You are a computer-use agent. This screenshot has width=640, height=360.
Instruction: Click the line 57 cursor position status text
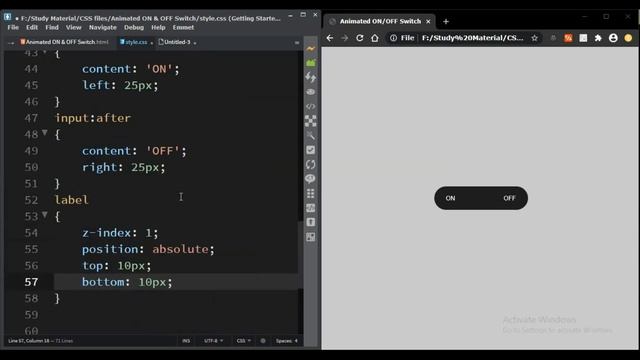(x=40, y=341)
